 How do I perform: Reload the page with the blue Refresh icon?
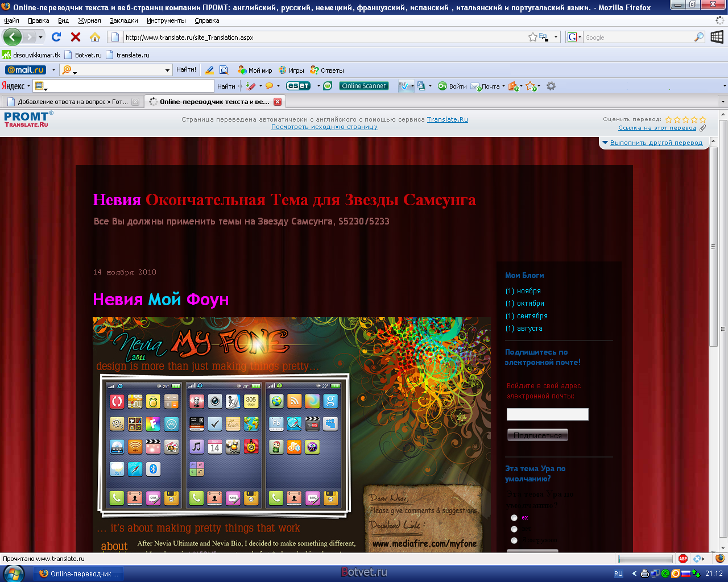coord(56,37)
